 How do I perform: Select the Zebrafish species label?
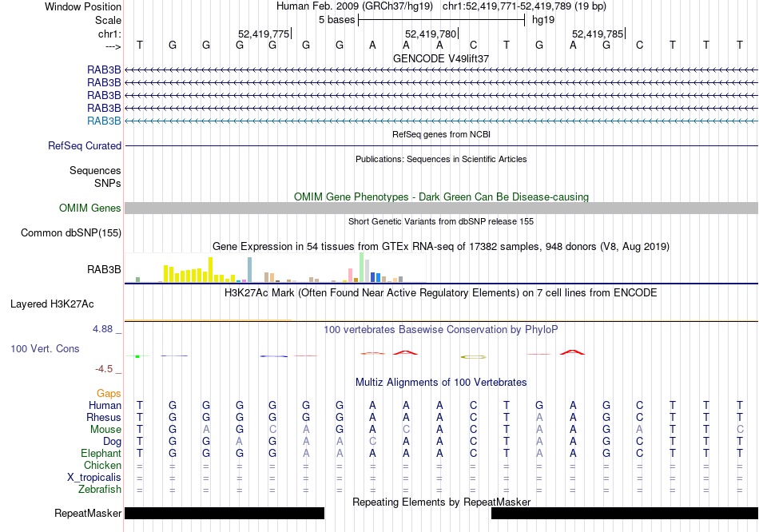click(x=100, y=490)
